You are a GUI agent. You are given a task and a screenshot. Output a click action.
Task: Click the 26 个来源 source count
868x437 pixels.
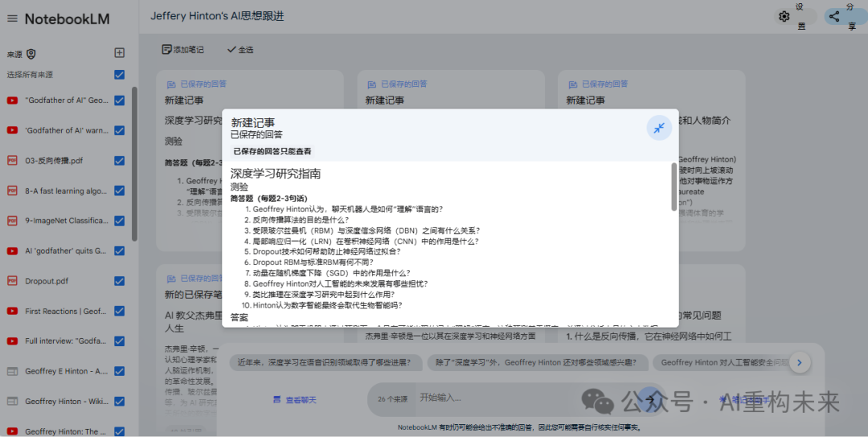coord(392,398)
